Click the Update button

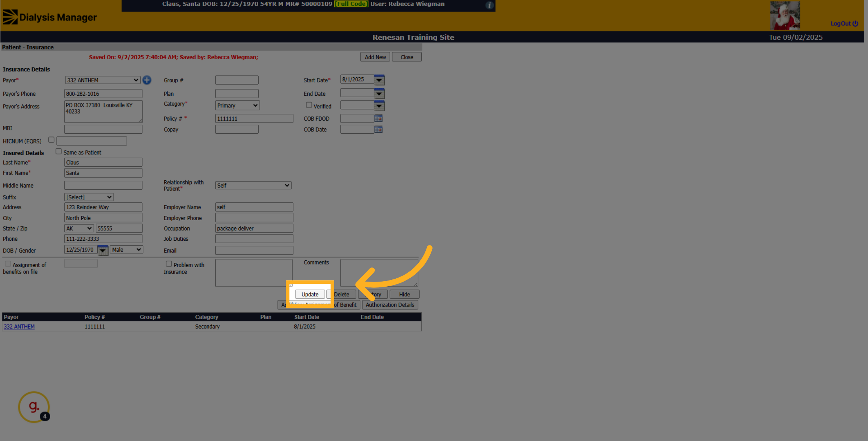click(310, 294)
